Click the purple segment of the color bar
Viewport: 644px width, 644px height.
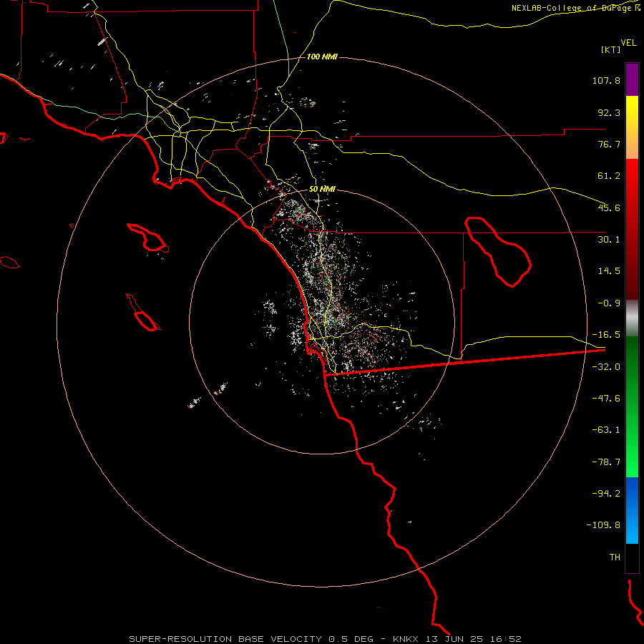tap(632, 79)
